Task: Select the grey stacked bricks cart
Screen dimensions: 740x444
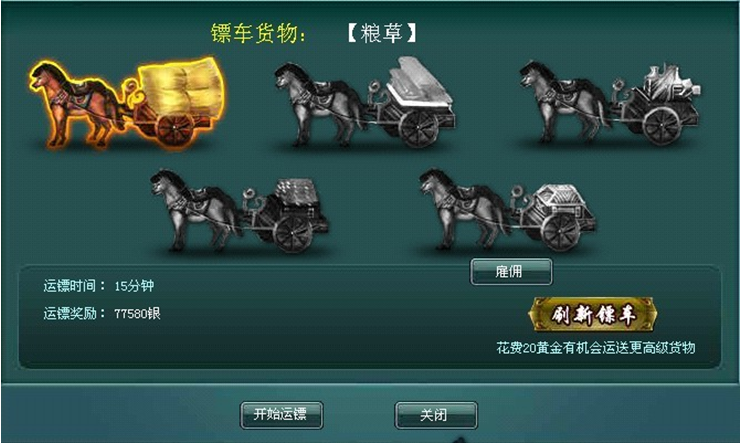Action: click(240, 210)
